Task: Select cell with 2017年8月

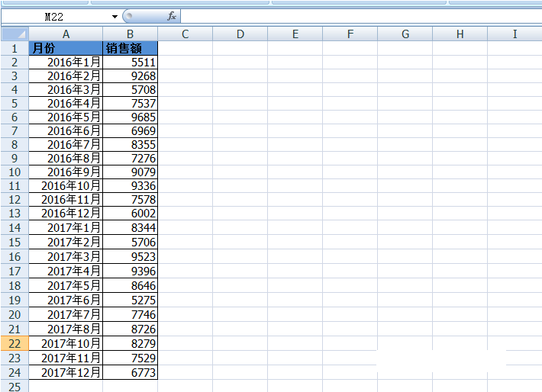Action: coord(66,329)
